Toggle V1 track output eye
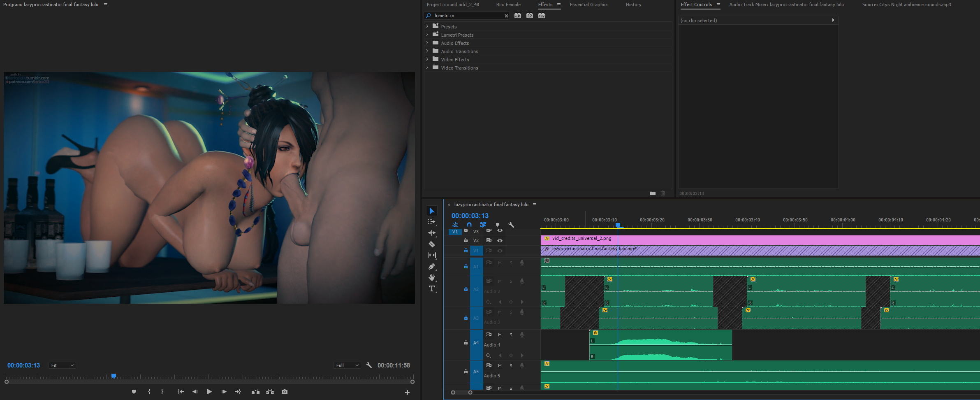 click(x=500, y=251)
